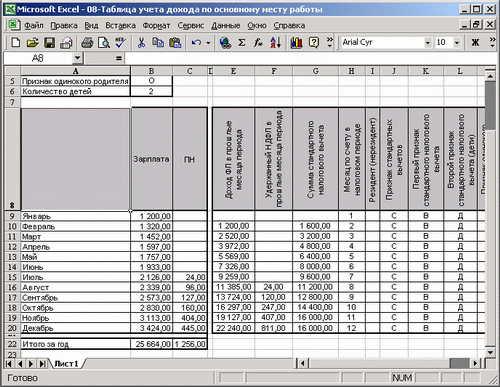
Task: Open the Файл menu
Action: (34, 25)
